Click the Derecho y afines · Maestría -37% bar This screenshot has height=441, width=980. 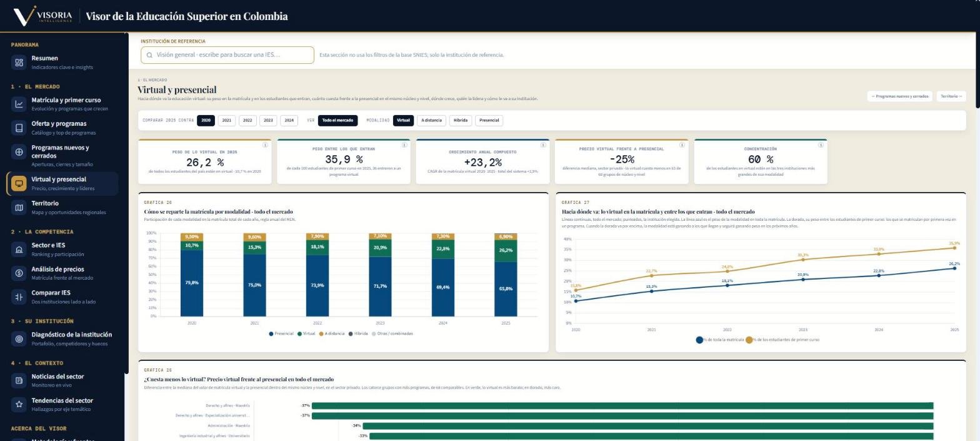[622, 406]
